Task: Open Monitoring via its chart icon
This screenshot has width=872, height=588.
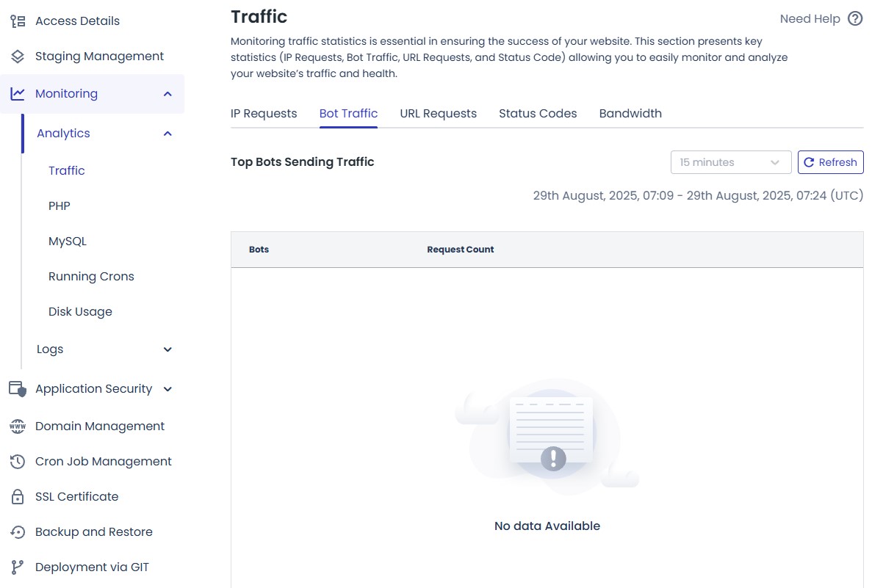Action: click(17, 93)
